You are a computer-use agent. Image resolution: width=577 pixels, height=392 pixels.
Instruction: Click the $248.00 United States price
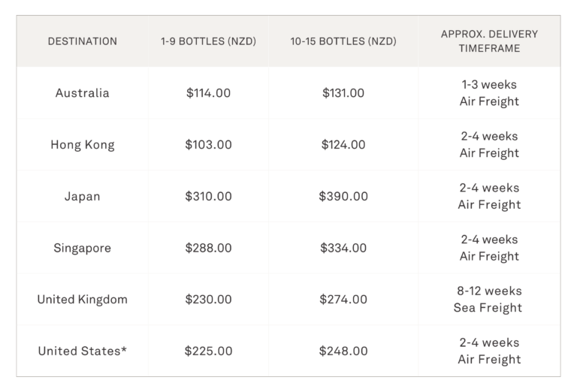click(343, 351)
